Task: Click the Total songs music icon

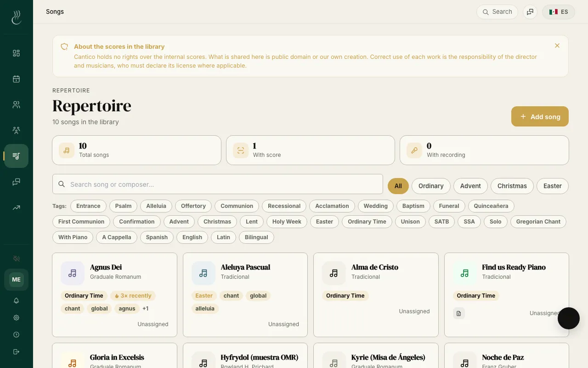Action: (67, 150)
